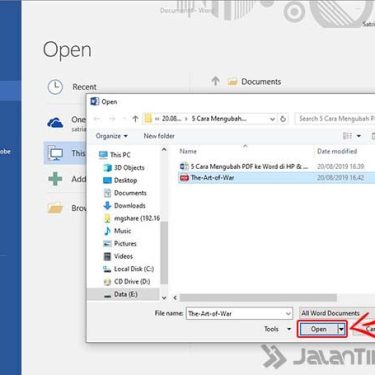
Task: Select Local Disk (C:) drive
Action: coord(128,269)
